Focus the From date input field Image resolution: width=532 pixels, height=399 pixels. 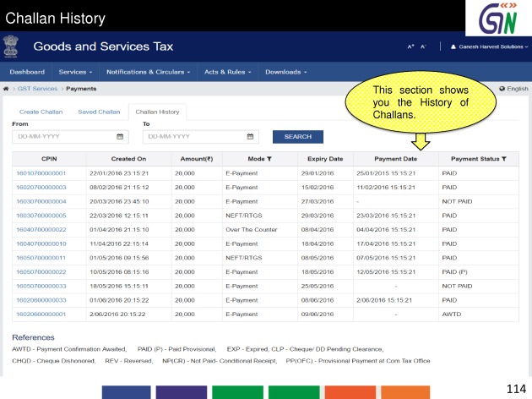(70, 136)
